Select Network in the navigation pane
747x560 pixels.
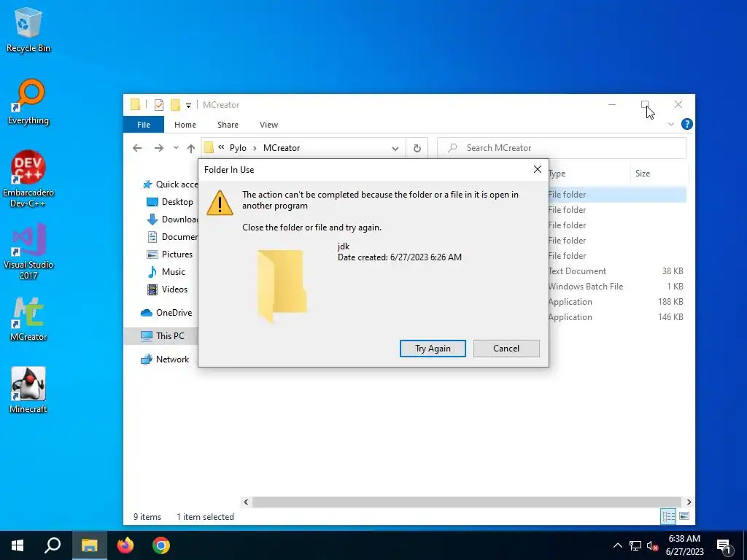pos(165,359)
